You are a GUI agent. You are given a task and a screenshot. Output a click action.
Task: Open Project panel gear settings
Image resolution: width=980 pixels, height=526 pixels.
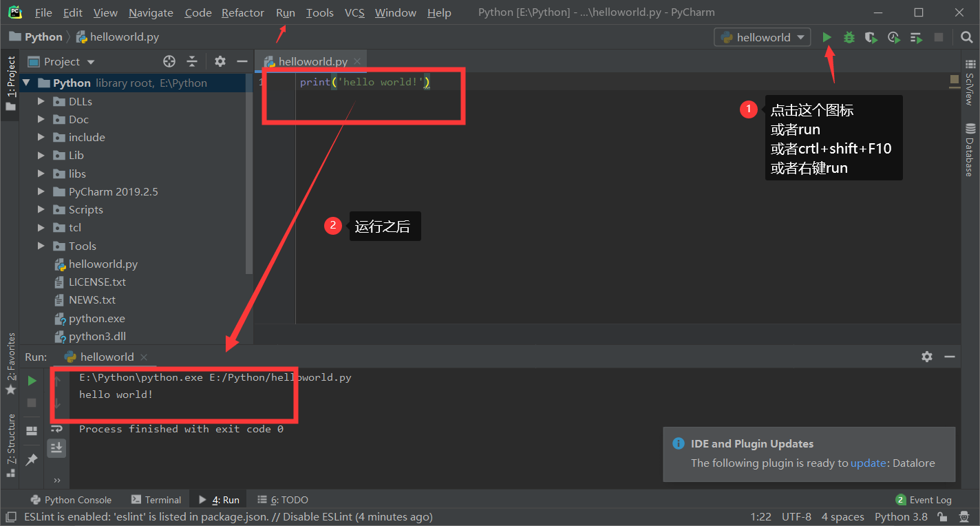pyautogui.click(x=220, y=61)
